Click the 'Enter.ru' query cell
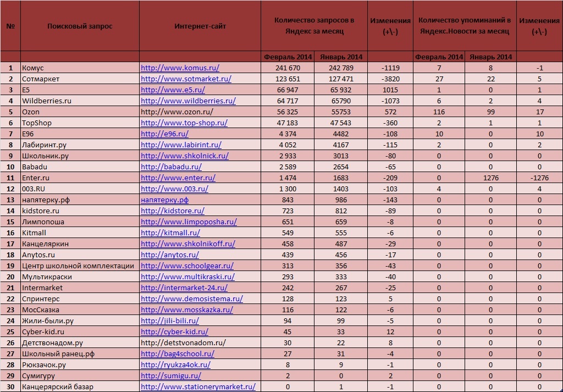 (80, 178)
